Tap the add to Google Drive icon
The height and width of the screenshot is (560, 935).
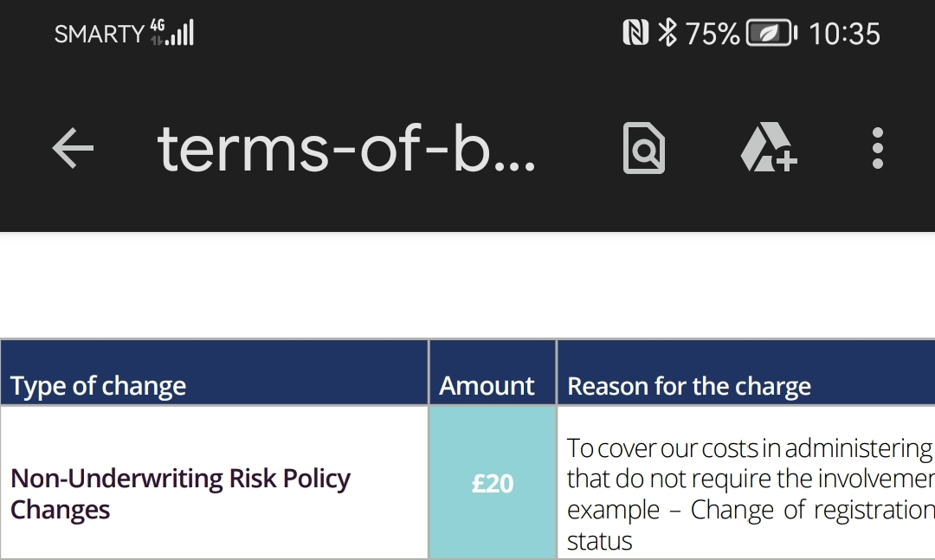[769, 148]
